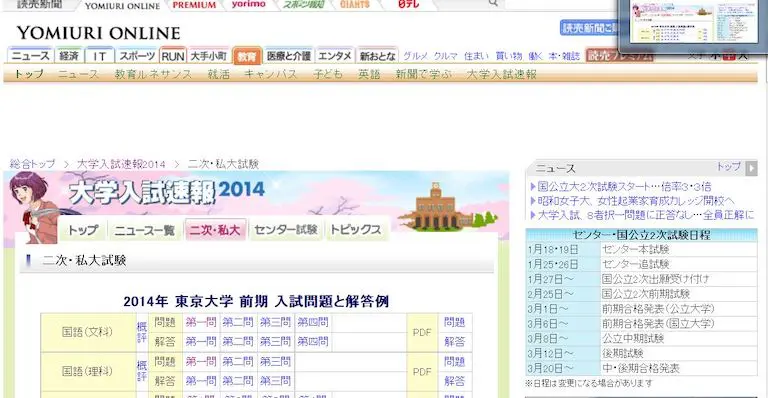Click 大学入試速報 in the sub-navigation
The width and height of the screenshot is (768, 398).
(x=502, y=74)
